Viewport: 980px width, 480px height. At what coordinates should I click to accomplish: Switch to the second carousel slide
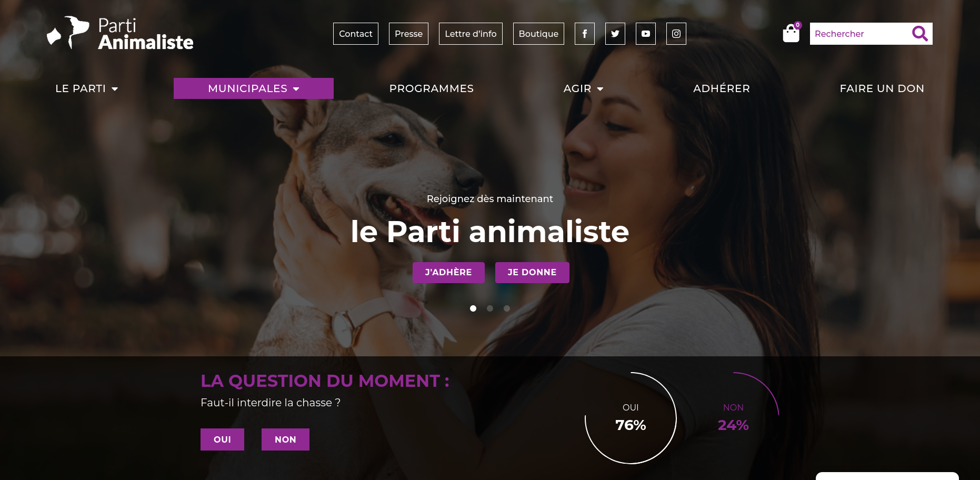490,308
